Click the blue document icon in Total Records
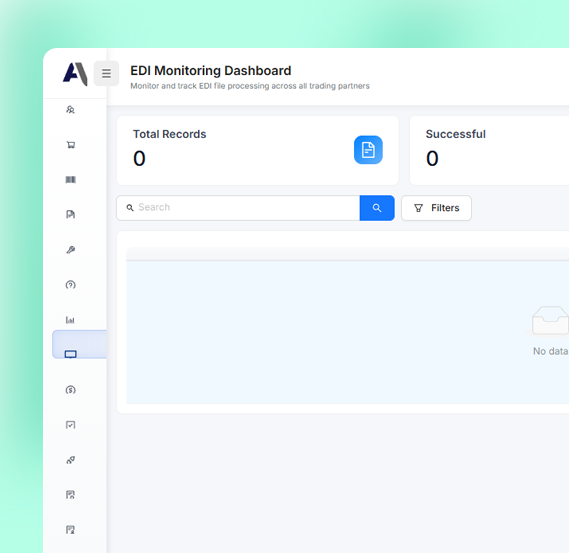Image resolution: width=569 pixels, height=553 pixels. (x=368, y=150)
